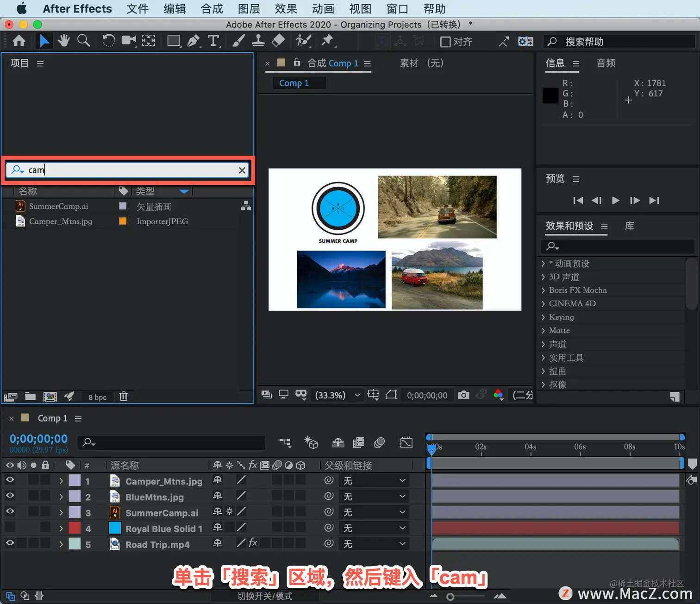Clear the project search with X

point(242,170)
